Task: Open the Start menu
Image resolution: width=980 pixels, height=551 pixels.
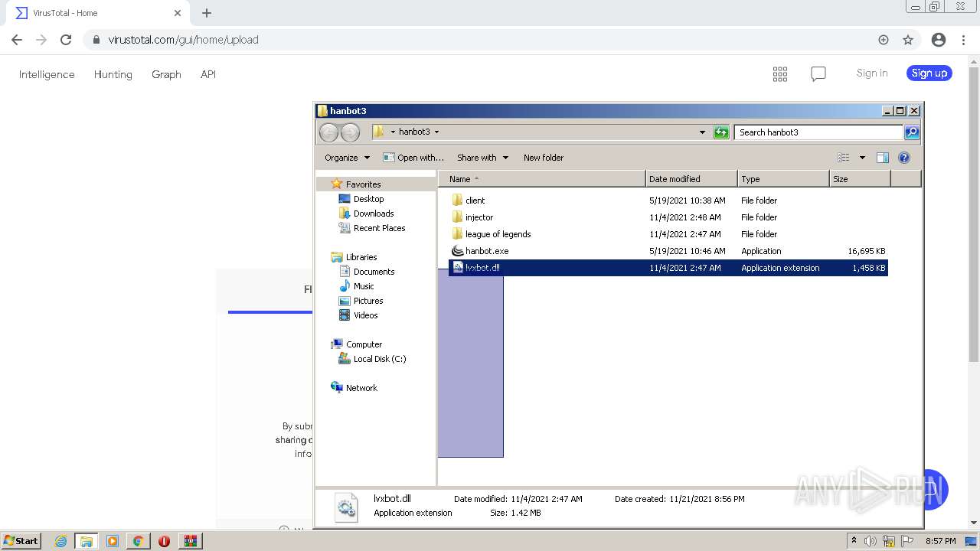Action: [x=21, y=541]
